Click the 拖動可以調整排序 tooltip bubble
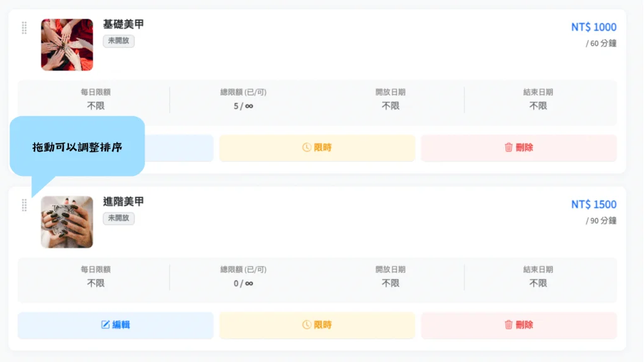This screenshot has width=644, height=362. click(77, 147)
